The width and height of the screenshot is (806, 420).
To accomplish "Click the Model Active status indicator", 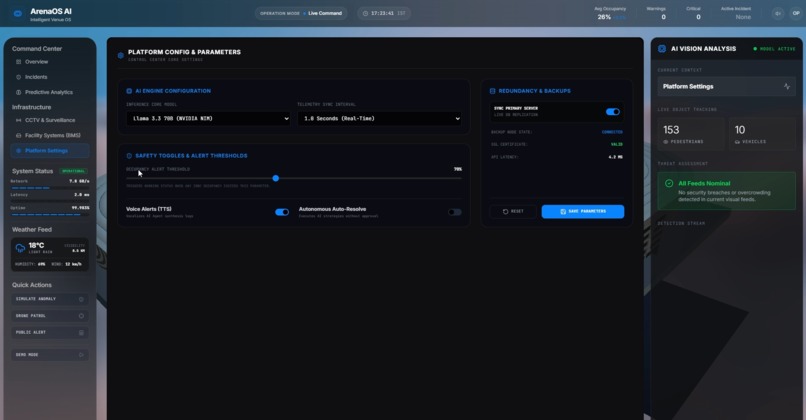I will 774,49.
